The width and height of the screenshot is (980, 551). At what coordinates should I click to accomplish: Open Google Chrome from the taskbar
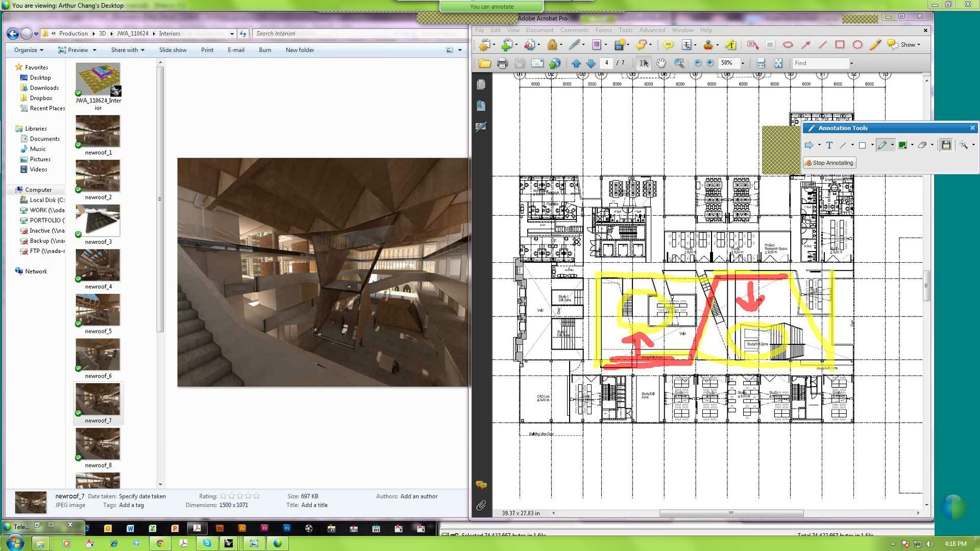click(160, 543)
